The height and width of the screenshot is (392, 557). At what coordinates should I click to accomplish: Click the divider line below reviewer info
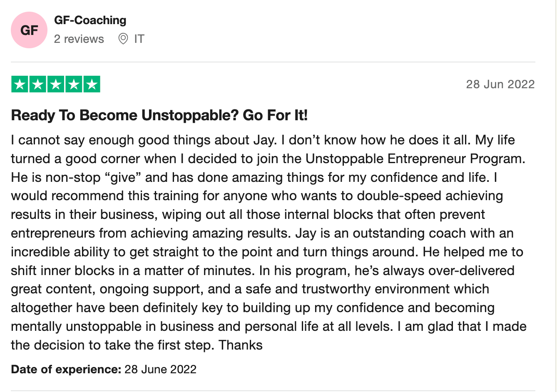tap(273, 62)
